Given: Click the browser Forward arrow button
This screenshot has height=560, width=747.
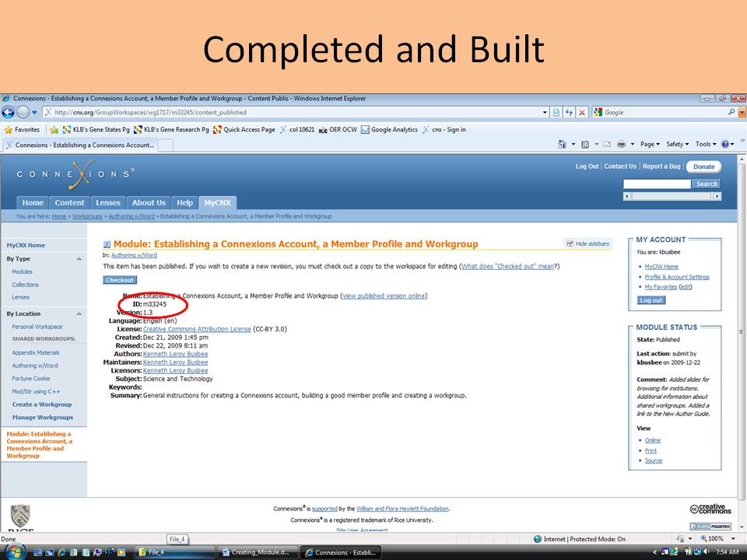Looking at the screenshot, I should coord(23,112).
